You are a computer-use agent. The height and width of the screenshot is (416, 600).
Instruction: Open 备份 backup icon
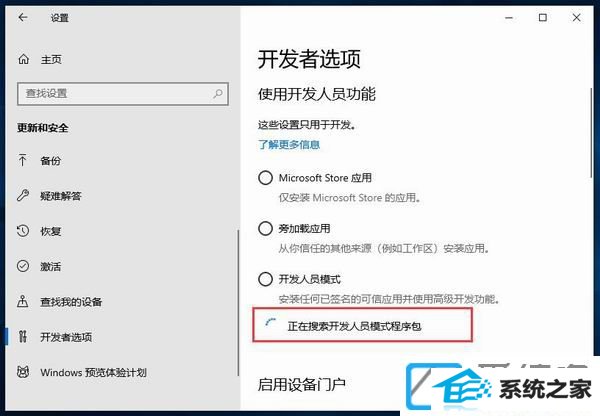[x=23, y=160]
